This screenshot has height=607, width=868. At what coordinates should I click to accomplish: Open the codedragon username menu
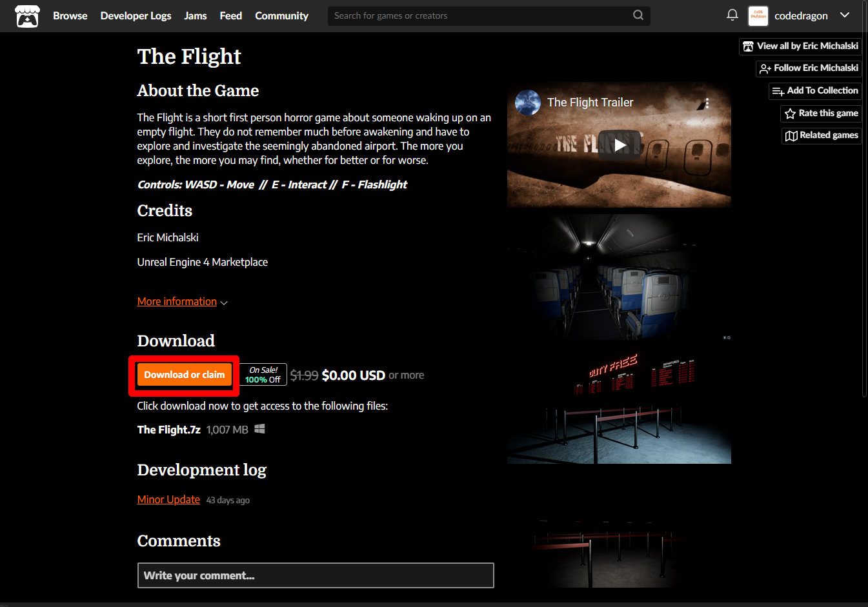(801, 15)
